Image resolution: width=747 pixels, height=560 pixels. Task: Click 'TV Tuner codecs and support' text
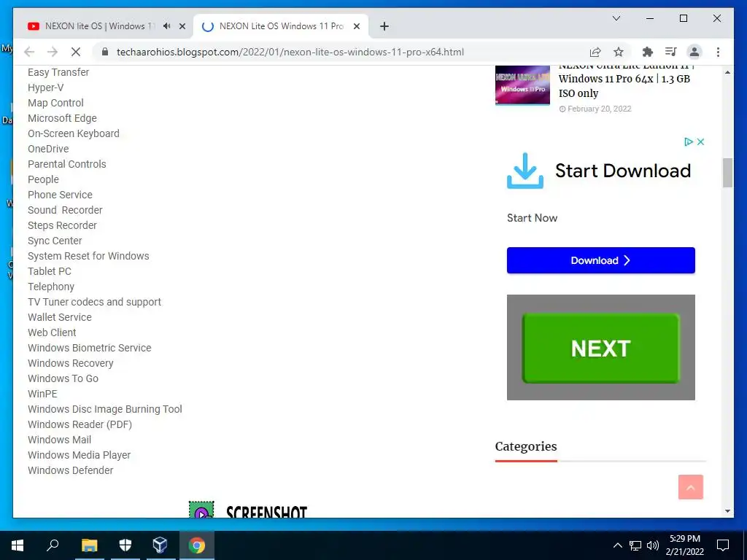pos(94,302)
